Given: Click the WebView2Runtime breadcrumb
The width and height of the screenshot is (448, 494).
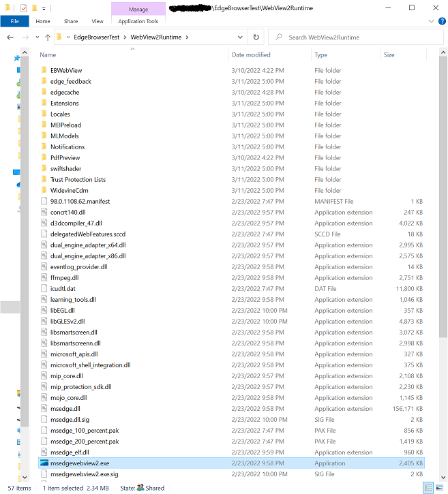Looking at the screenshot, I should [x=156, y=37].
